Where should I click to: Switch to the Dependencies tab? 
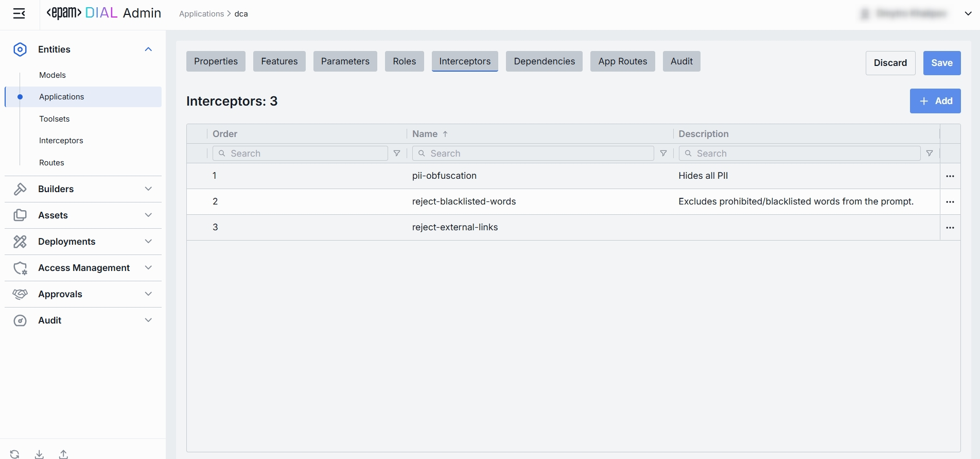point(544,61)
